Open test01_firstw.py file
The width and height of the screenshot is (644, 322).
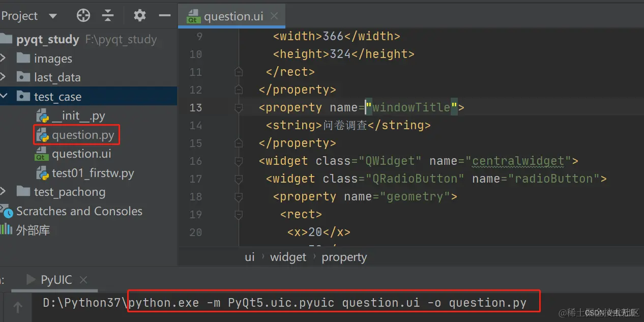tap(93, 173)
